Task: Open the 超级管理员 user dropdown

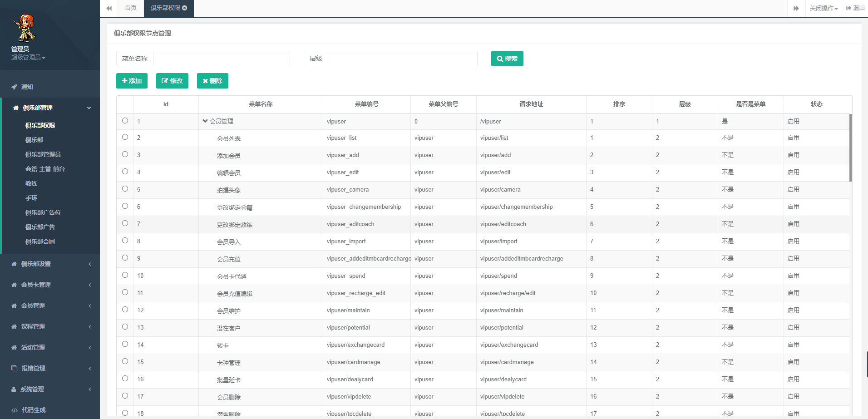Action: point(28,57)
